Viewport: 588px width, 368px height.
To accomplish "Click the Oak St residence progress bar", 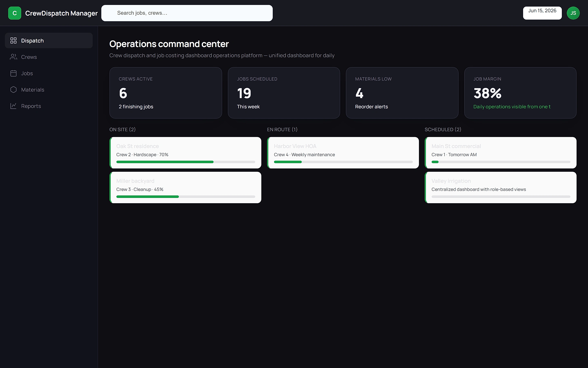I will tap(186, 162).
